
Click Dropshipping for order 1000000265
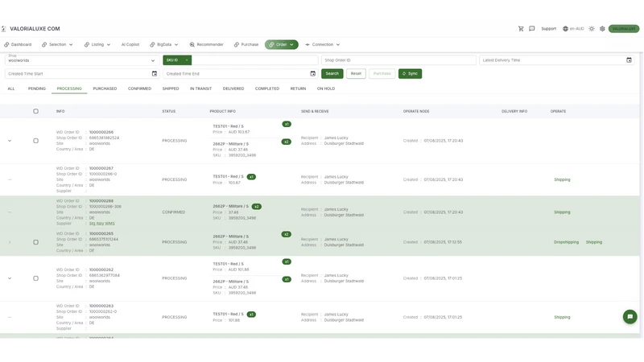566,242
